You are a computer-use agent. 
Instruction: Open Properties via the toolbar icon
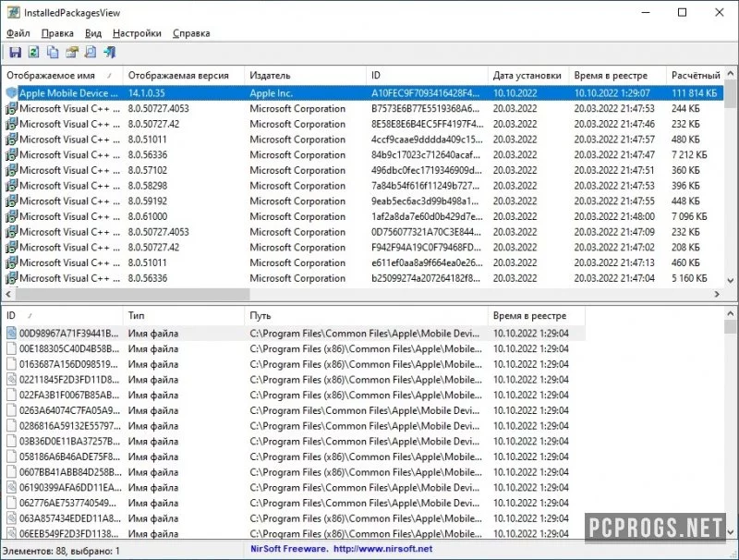pos(72,53)
